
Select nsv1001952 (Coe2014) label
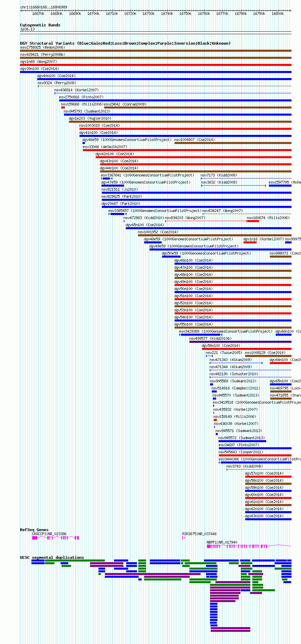tap(158, 232)
